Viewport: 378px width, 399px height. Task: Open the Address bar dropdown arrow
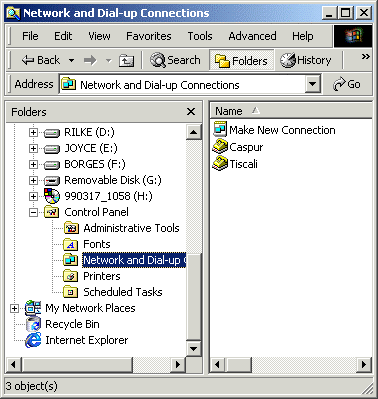pyautogui.click(x=313, y=84)
